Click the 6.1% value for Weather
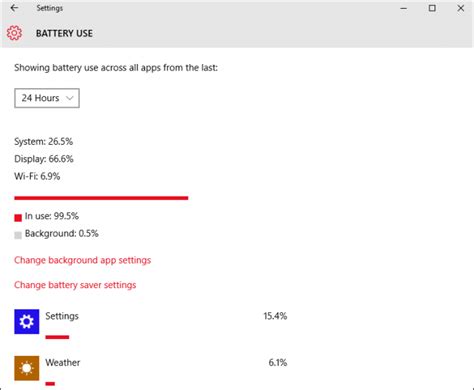Screen dimensions: 474x390 (x=278, y=363)
